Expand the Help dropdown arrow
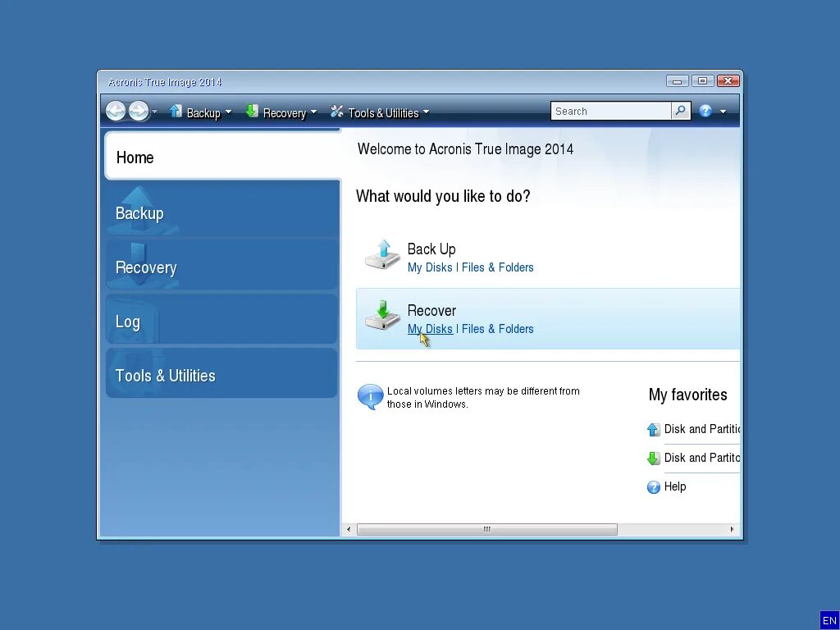Image resolution: width=840 pixels, height=630 pixels. tap(724, 112)
